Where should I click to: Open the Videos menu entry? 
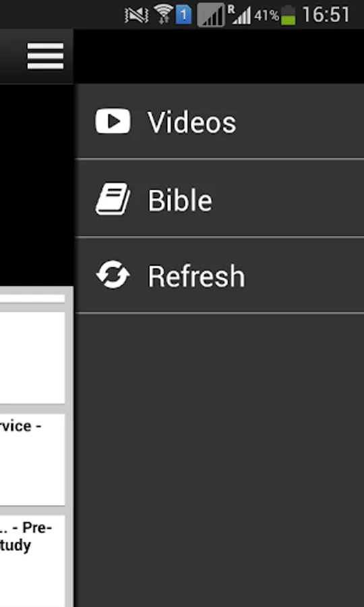[x=220, y=121]
